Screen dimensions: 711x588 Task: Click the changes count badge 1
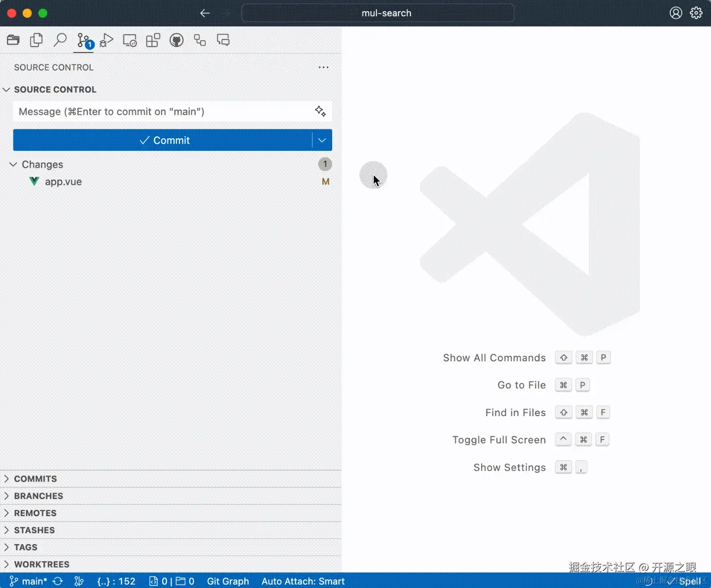[x=325, y=164]
